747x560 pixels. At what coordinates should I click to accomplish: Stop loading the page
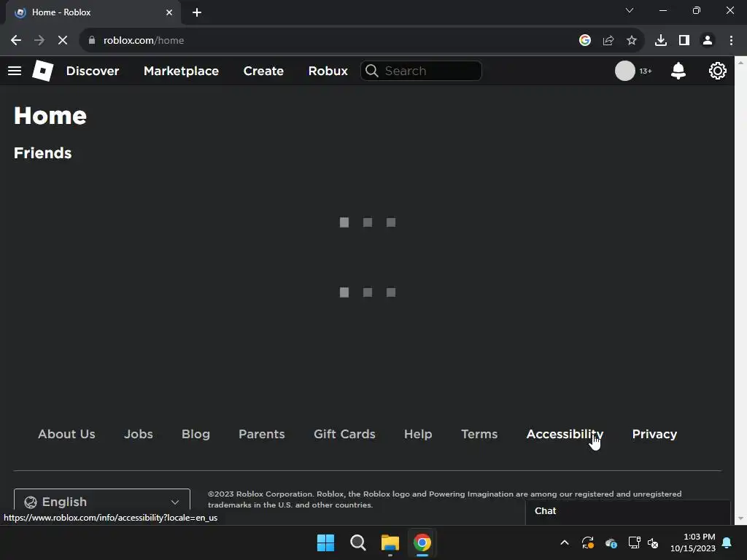point(63,41)
